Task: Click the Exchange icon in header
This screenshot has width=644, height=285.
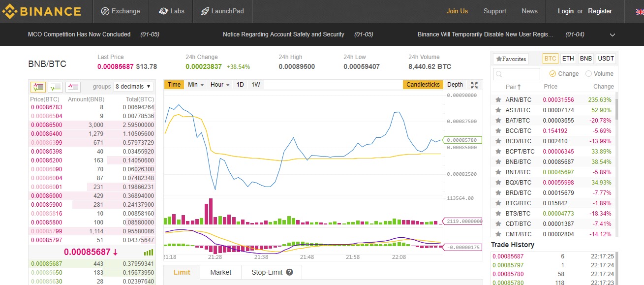Action: tap(105, 11)
